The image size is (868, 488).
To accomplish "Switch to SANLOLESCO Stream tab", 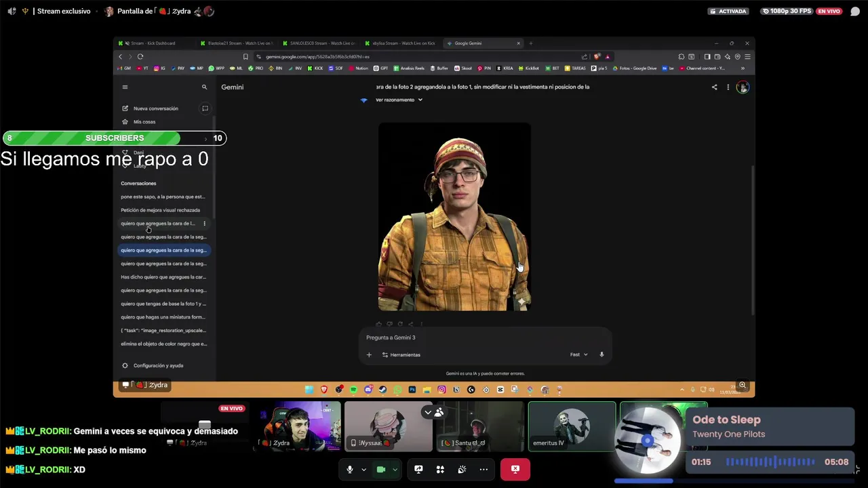I will [318, 43].
